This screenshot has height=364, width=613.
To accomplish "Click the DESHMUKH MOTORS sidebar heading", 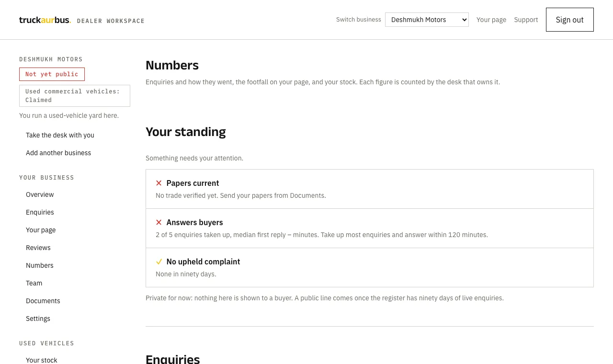I will click(51, 59).
